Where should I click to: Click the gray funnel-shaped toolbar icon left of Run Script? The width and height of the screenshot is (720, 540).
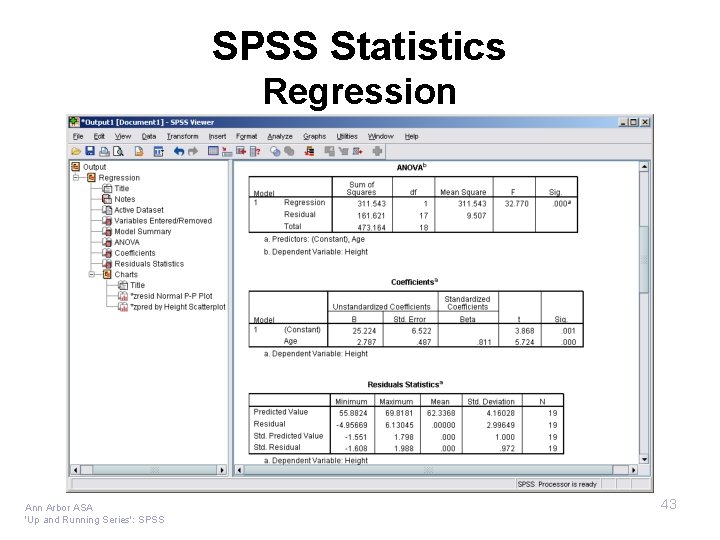pyautogui.click(x=343, y=151)
